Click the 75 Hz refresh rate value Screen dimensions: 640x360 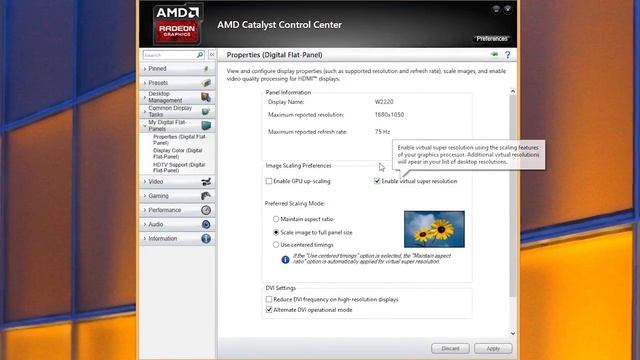382,132
